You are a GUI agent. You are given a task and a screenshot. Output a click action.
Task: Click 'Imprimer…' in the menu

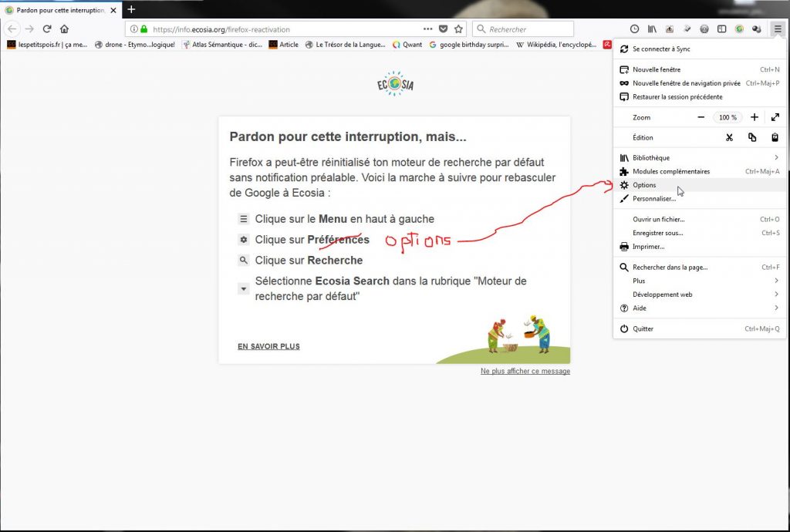pos(699,246)
